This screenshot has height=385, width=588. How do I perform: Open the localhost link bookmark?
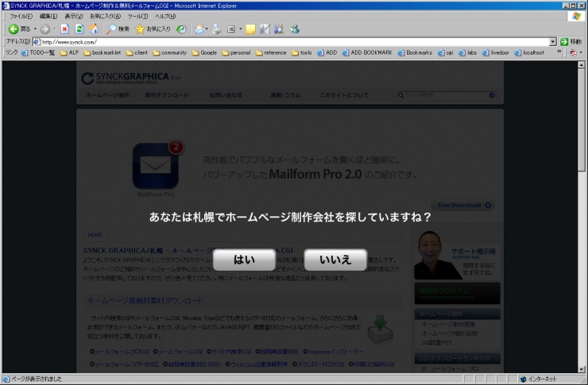pos(529,53)
